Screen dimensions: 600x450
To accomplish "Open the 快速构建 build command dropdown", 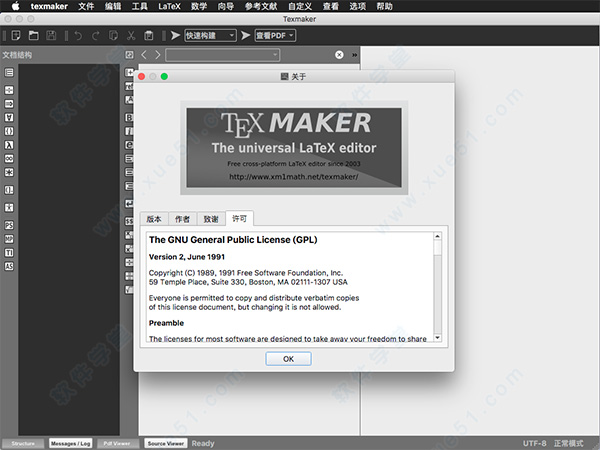I will coord(210,36).
